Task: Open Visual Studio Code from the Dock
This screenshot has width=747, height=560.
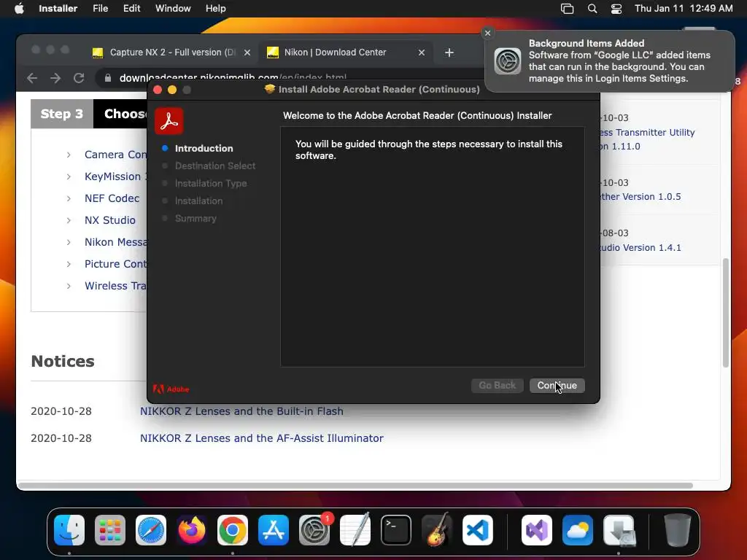Action: (x=478, y=530)
